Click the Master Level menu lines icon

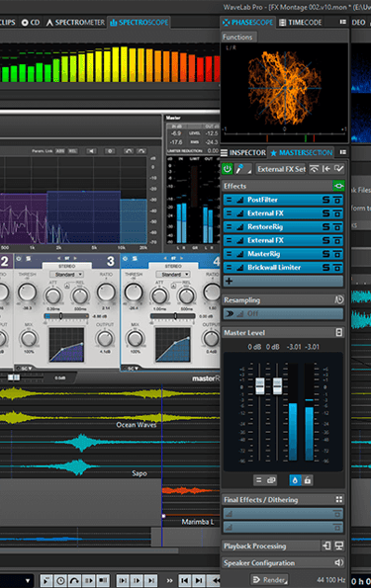(x=258, y=480)
